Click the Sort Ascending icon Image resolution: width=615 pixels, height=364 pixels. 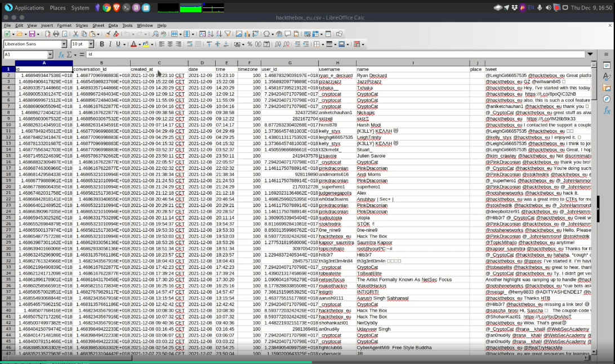click(211, 34)
